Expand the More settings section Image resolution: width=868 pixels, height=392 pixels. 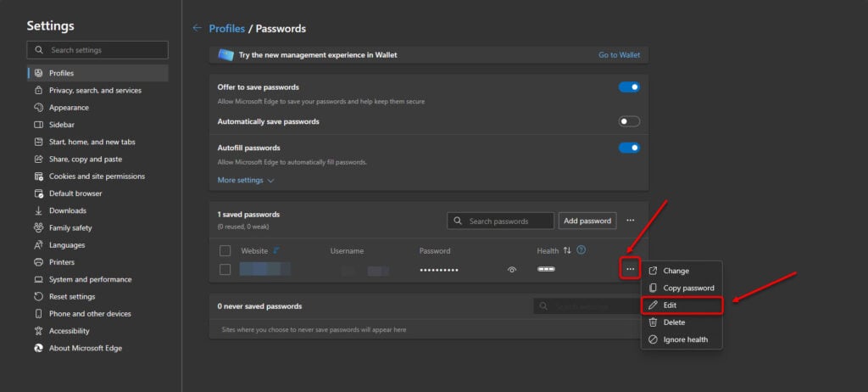click(x=246, y=180)
